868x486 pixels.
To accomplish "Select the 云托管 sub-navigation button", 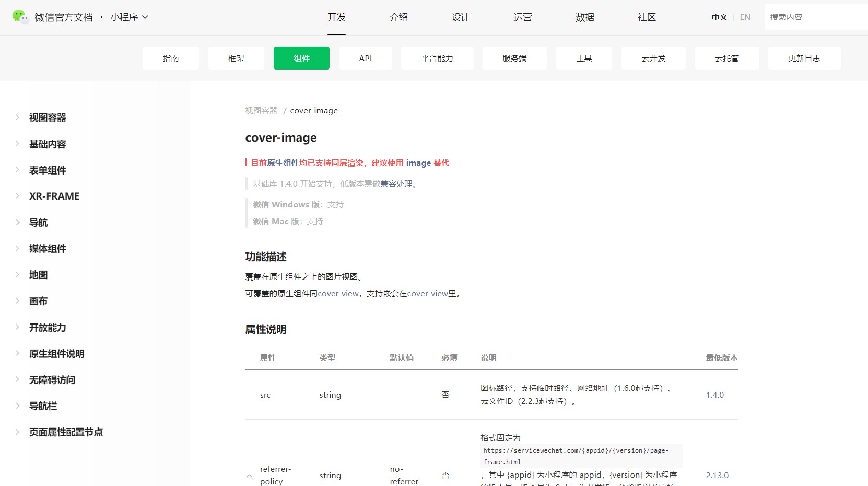I will click(727, 58).
